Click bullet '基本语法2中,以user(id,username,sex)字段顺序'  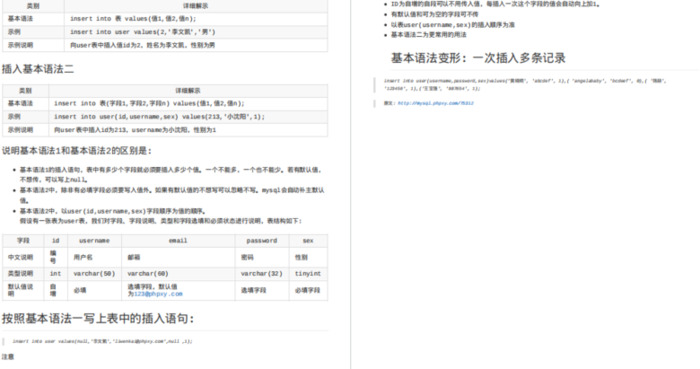point(112,211)
